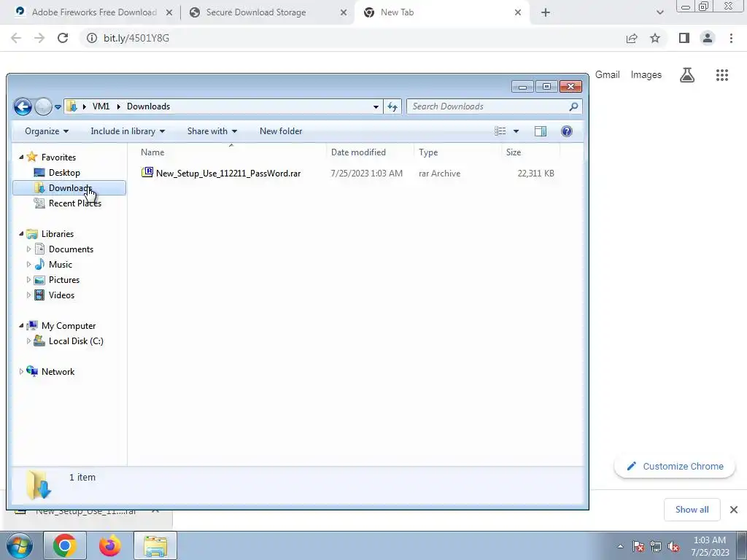747x560 pixels.
Task: Click the change view icon
Action: (x=500, y=131)
